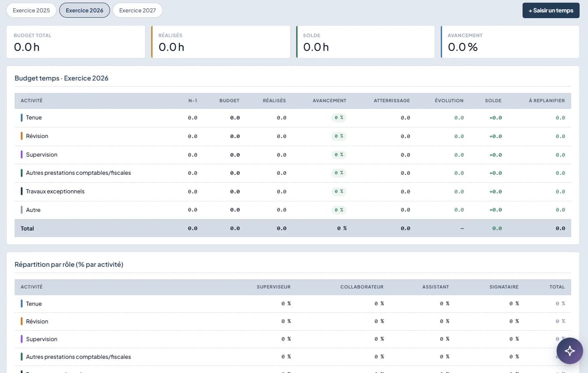Click Autres prestations comptables/fiscales in Budget temps
Image resolution: width=588 pixels, height=373 pixels.
(78, 173)
